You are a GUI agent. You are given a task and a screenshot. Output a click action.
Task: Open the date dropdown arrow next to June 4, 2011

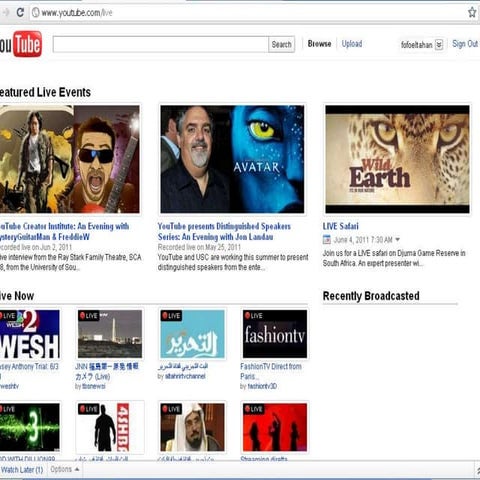[x=397, y=239]
